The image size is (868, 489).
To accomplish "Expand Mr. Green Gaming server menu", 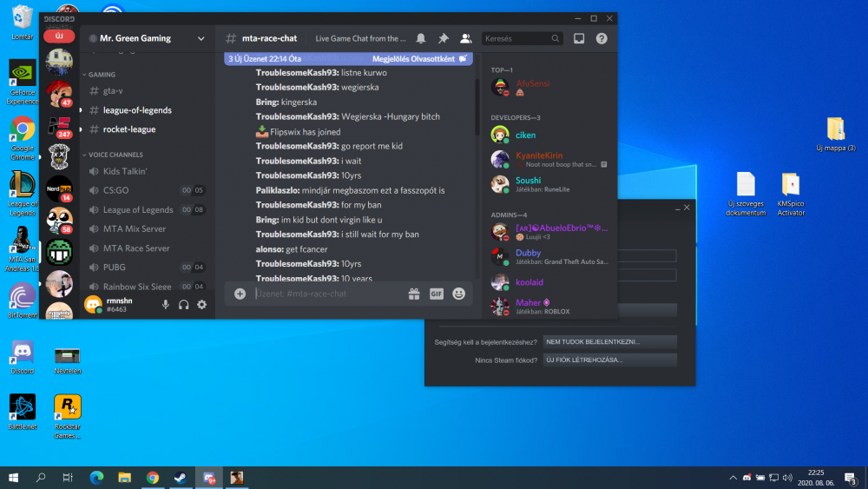I will point(201,38).
